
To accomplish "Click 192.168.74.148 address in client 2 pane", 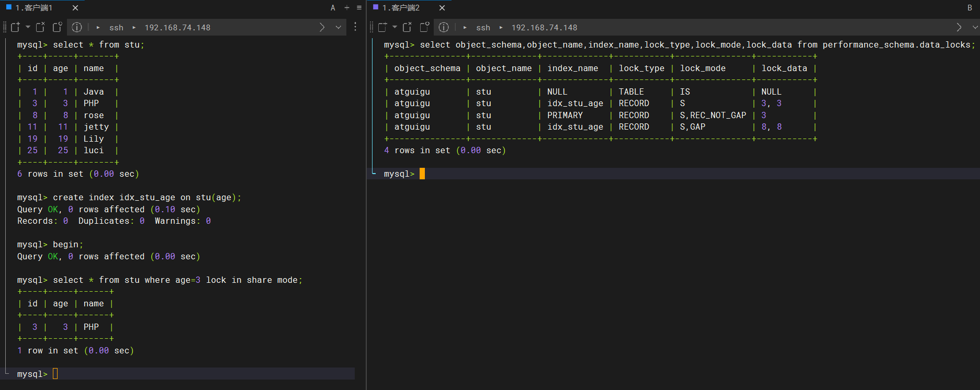I will (x=544, y=28).
